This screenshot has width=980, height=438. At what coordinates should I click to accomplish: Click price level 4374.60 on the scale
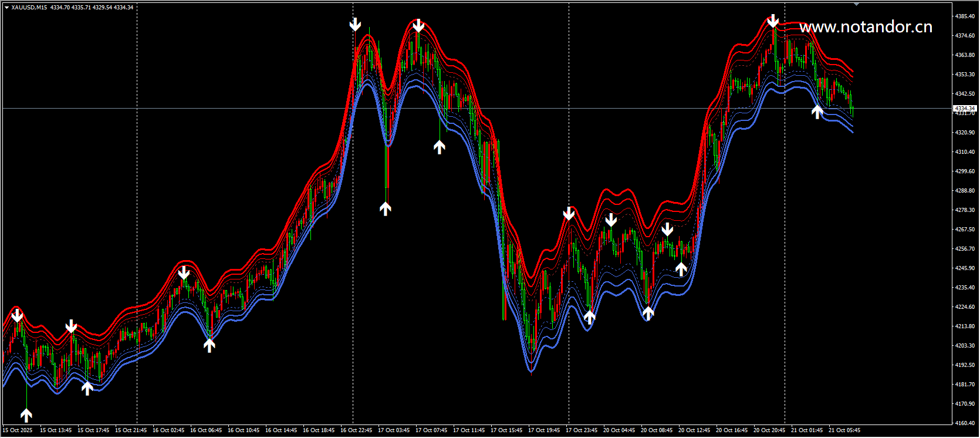965,36
